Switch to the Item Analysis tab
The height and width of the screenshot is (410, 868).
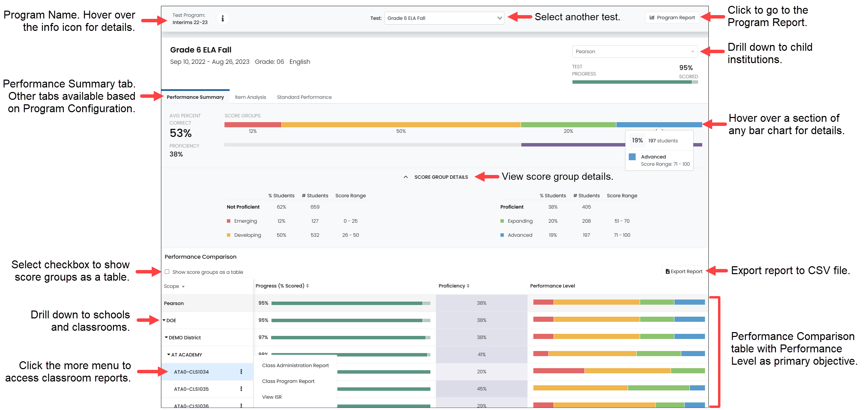point(250,97)
